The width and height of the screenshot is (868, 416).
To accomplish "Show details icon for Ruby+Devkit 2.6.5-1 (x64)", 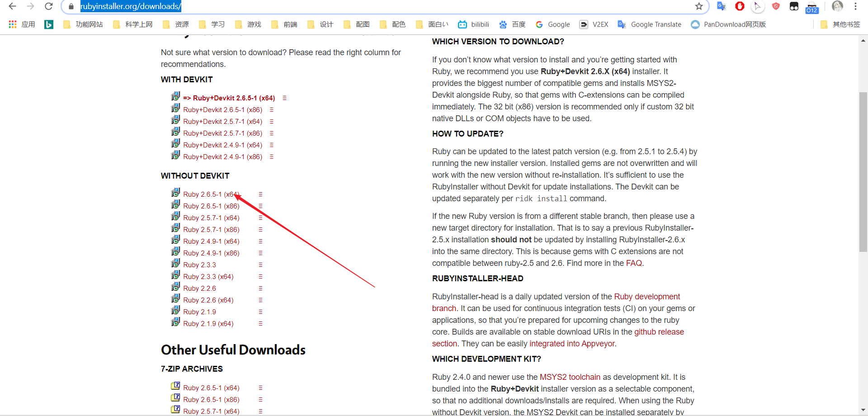I will click(284, 98).
